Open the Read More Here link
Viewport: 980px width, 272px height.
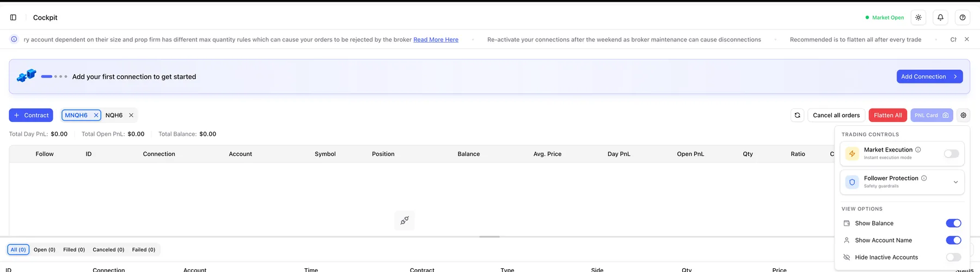(436, 39)
